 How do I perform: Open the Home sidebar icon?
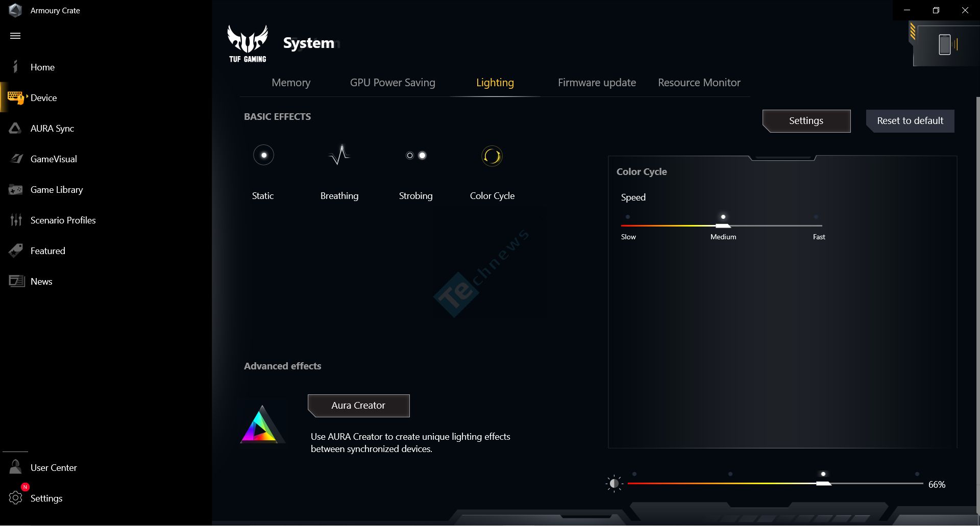[15, 67]
